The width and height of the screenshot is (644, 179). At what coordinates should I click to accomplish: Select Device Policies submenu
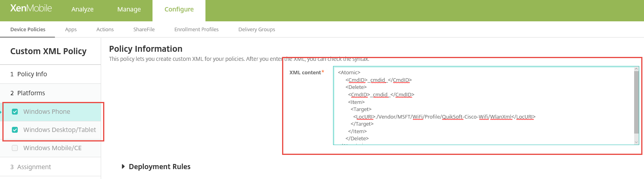pyautogui.click(x=28, y=29)
